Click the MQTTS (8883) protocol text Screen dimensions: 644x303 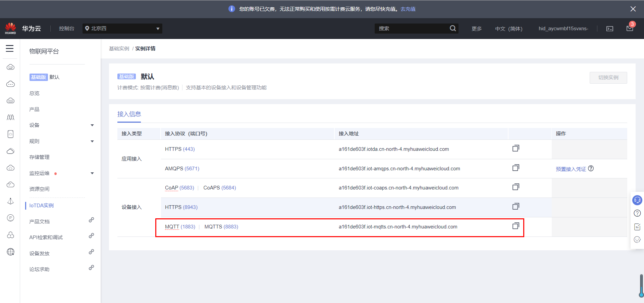coord(221,227)
